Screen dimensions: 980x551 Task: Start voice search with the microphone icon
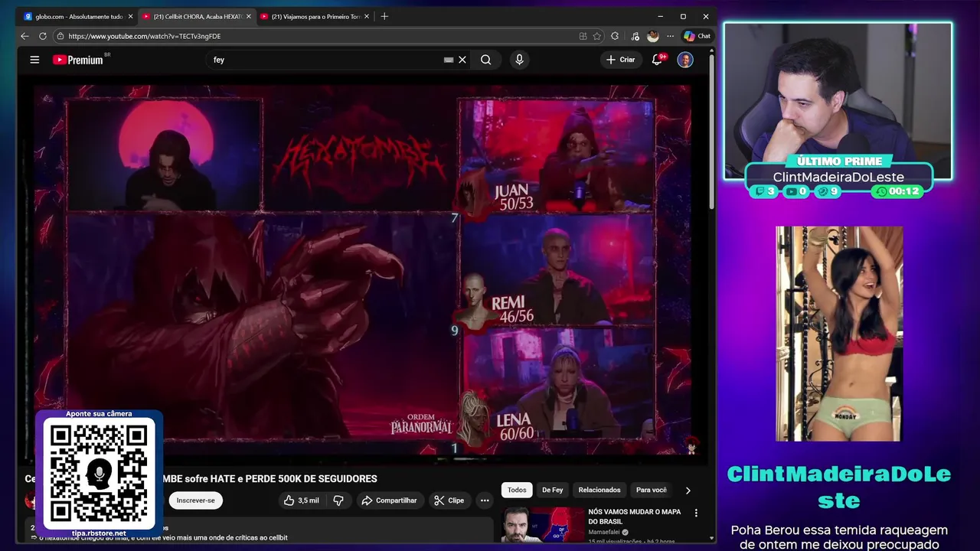click(519, 60)
